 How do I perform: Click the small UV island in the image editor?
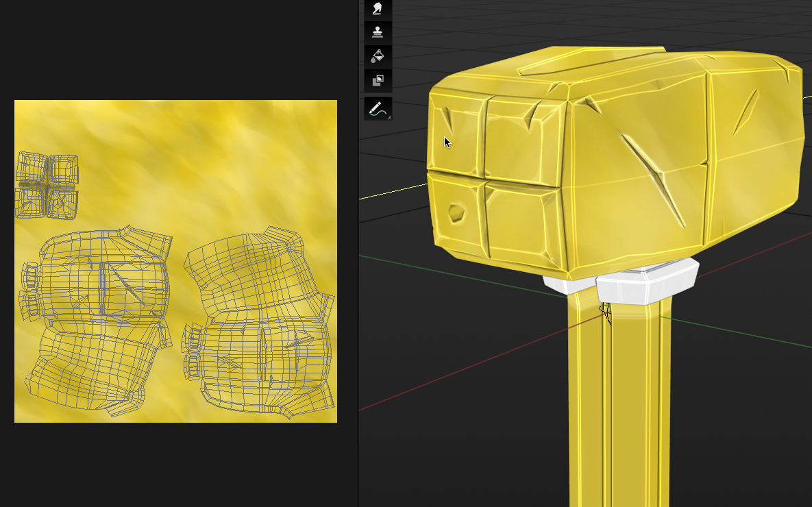point(47,184)
